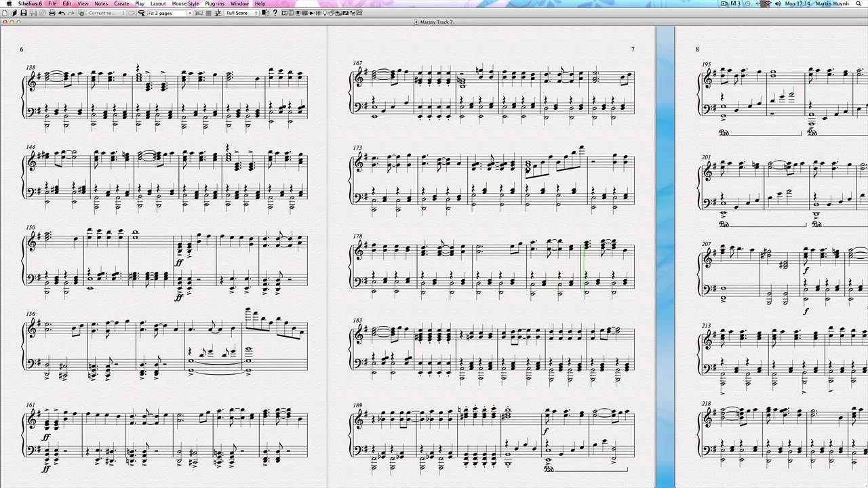Open the Plug-ins menu
The image size is (868, 488).
coord(215,3)
